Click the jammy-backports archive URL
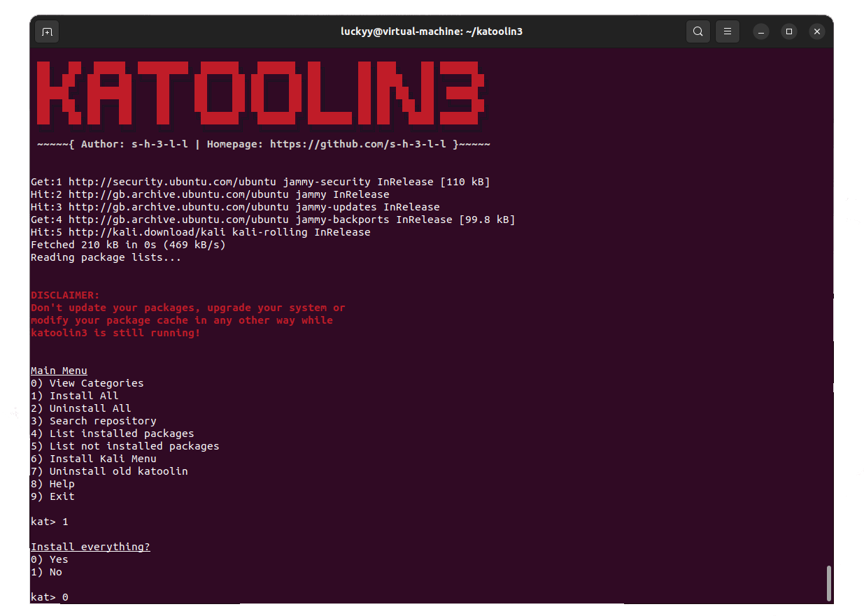 coord(178,220)
